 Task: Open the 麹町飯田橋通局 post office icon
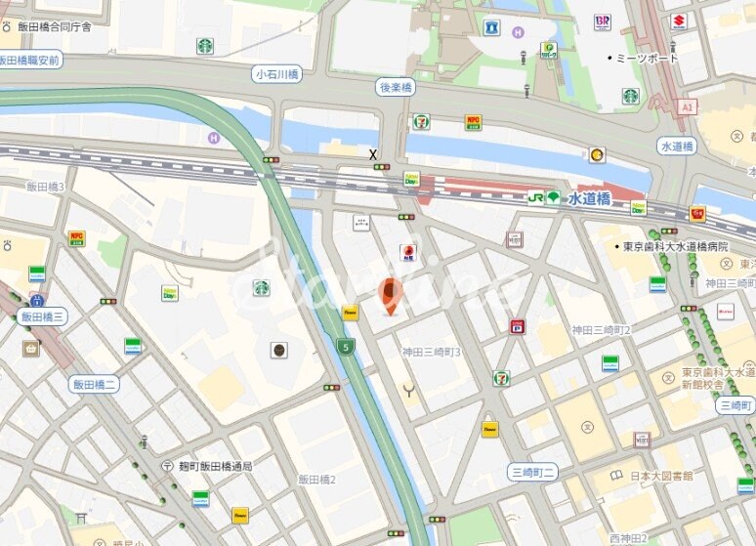[x=167, y=466]
